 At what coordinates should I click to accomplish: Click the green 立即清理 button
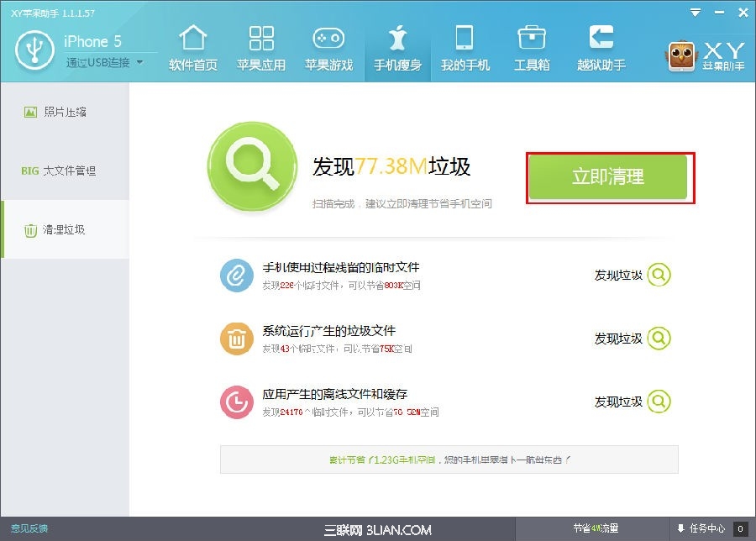pos(607,177)
